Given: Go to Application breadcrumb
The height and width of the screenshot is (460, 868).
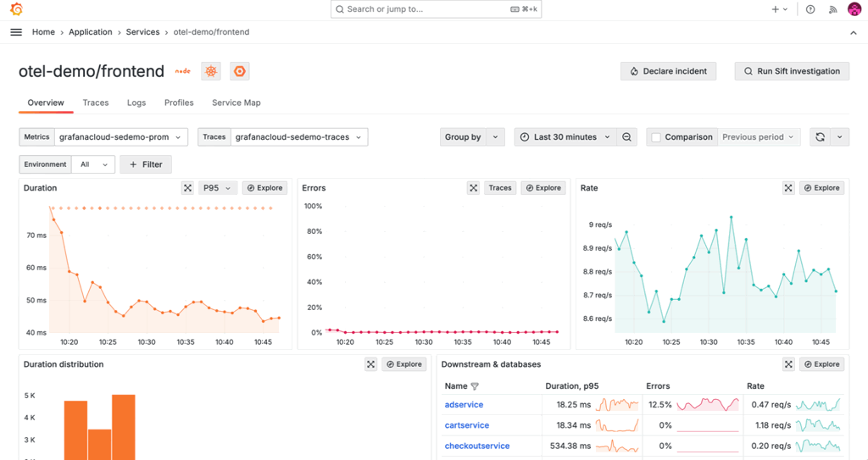Looking at the screenshot, I should 90,32.
